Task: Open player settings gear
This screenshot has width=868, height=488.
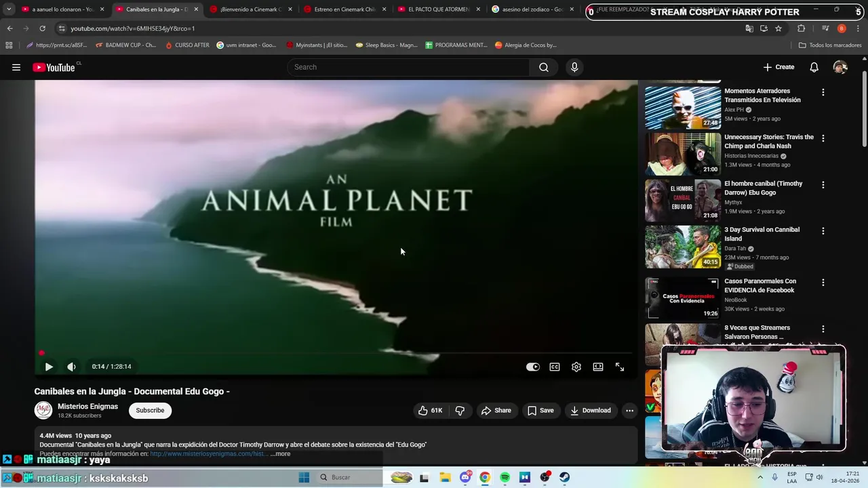Action: click(576, 367)
